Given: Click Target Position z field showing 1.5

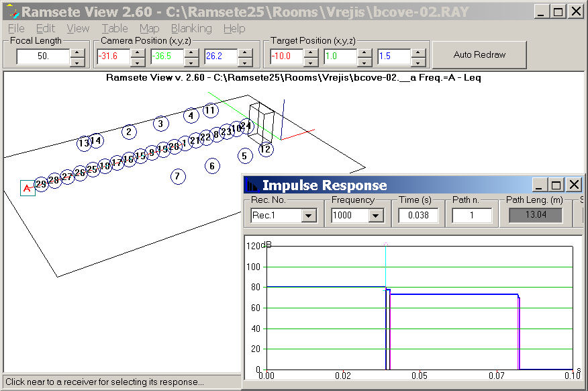Looking at the screenshot, I should 394,56.
